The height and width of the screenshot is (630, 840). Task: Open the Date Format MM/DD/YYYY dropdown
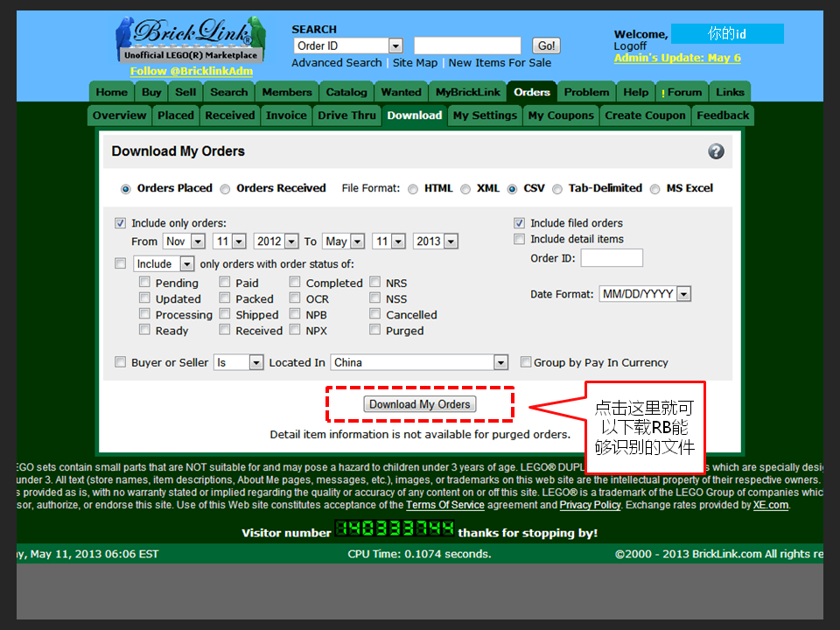pos(645,294)
